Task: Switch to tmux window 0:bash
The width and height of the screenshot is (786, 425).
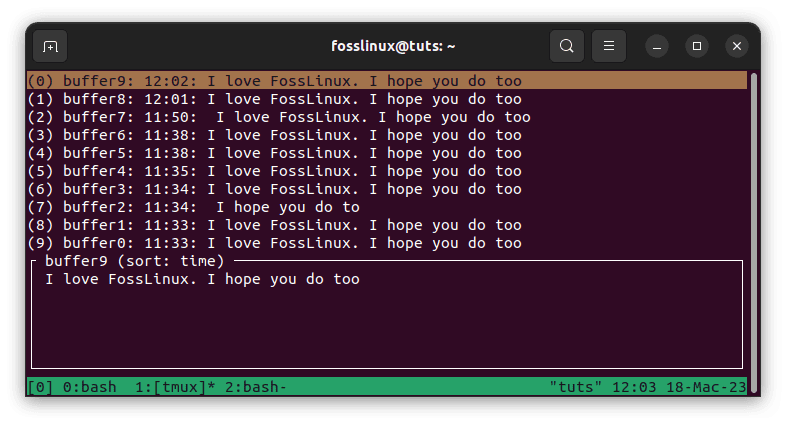Action: tap(90, 387)
